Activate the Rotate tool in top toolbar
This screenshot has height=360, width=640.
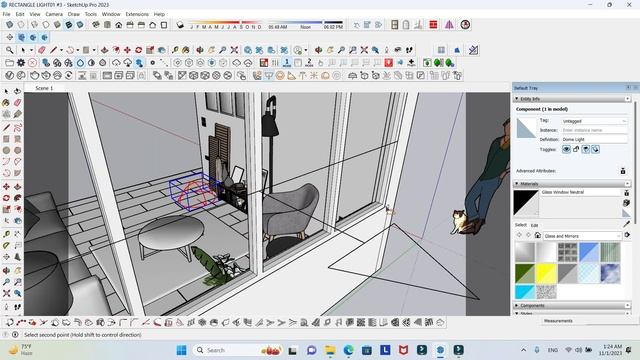(139, 50)
